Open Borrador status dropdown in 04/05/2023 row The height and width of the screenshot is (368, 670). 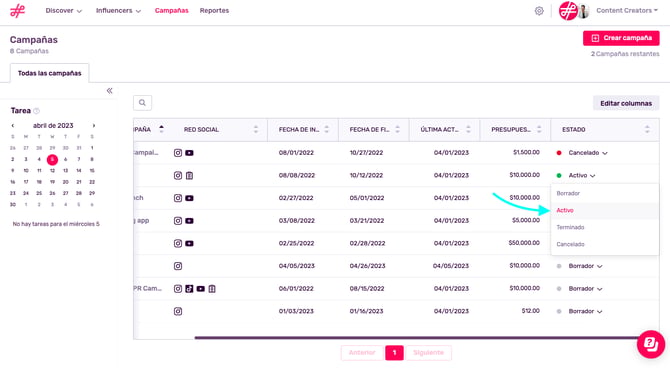pos(585,266)
